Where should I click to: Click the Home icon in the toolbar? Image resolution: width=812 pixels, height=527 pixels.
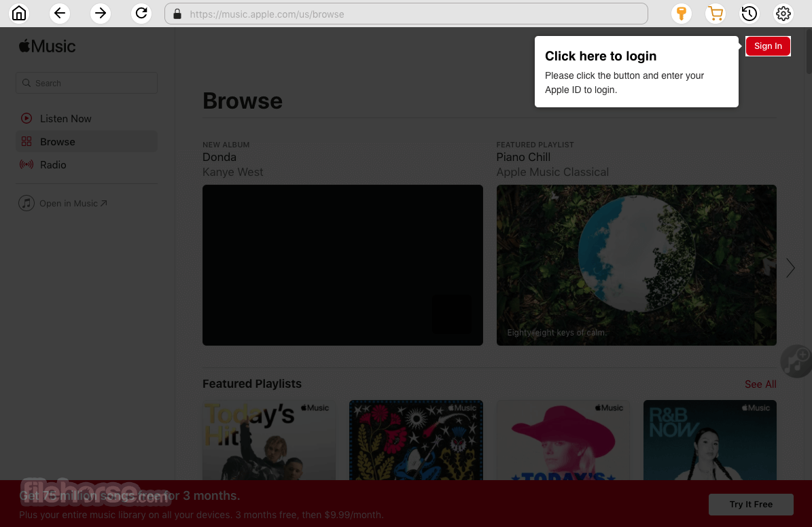(19, 14)
